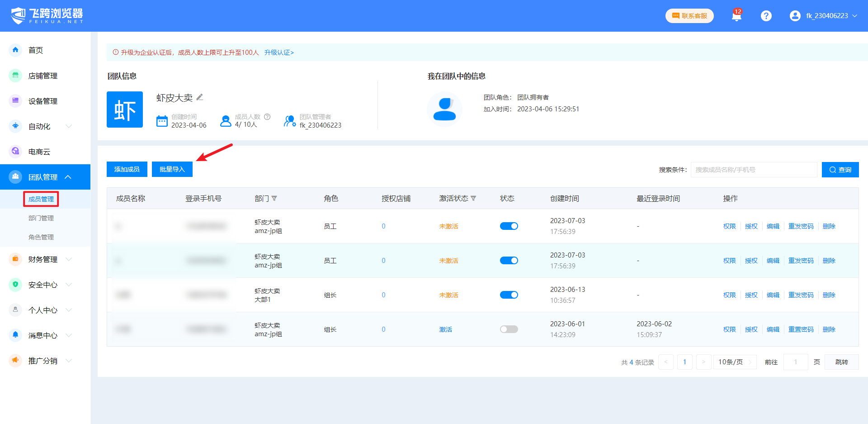
Task: Click the activation status filter icon
Action: (x=473, y=199)
